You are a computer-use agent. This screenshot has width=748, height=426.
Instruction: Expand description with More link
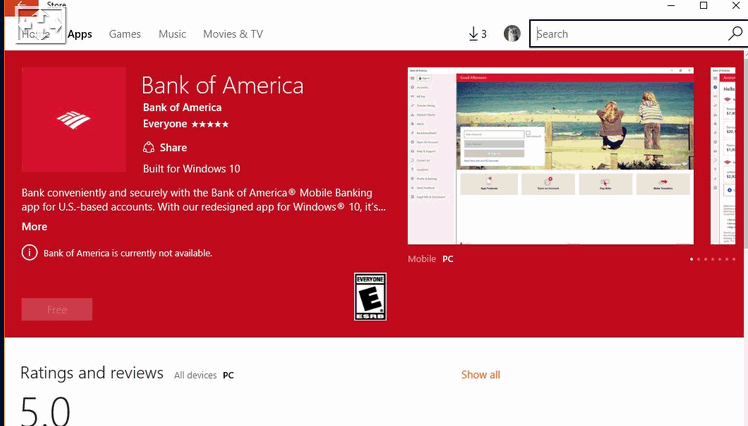tap(34, 227)
